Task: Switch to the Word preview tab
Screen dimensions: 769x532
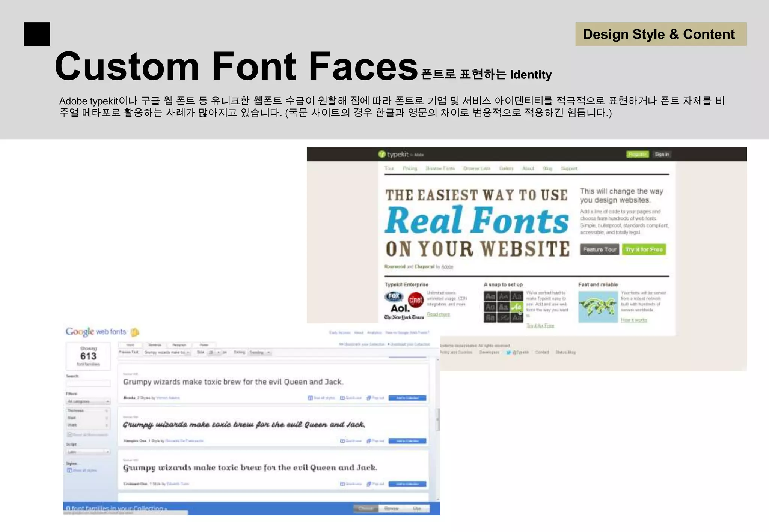Action: (x=130, y=345)
